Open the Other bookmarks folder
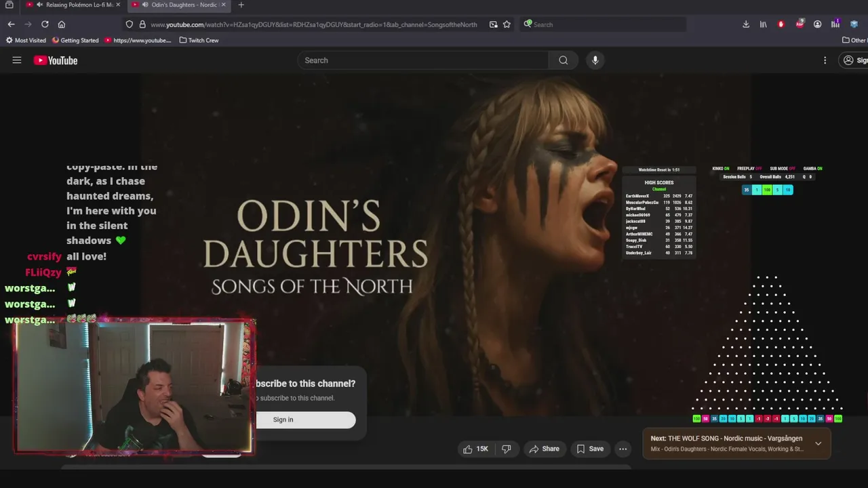The width and height of the screenshot is (868, 488). [854, 40]
